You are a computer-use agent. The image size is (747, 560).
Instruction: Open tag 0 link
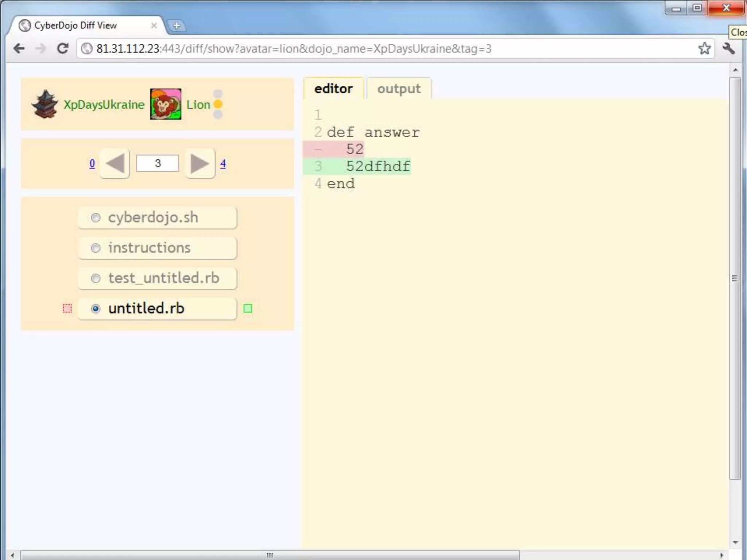[92, 164]
